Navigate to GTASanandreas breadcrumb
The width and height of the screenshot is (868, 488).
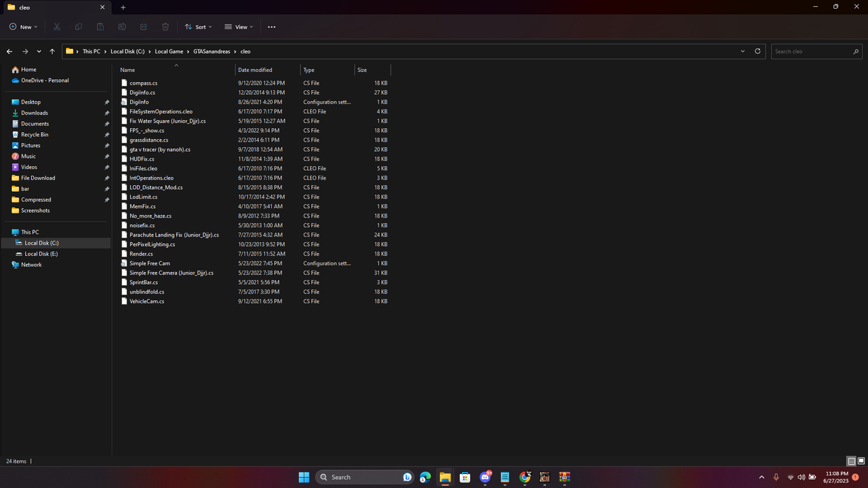[212, 52]
